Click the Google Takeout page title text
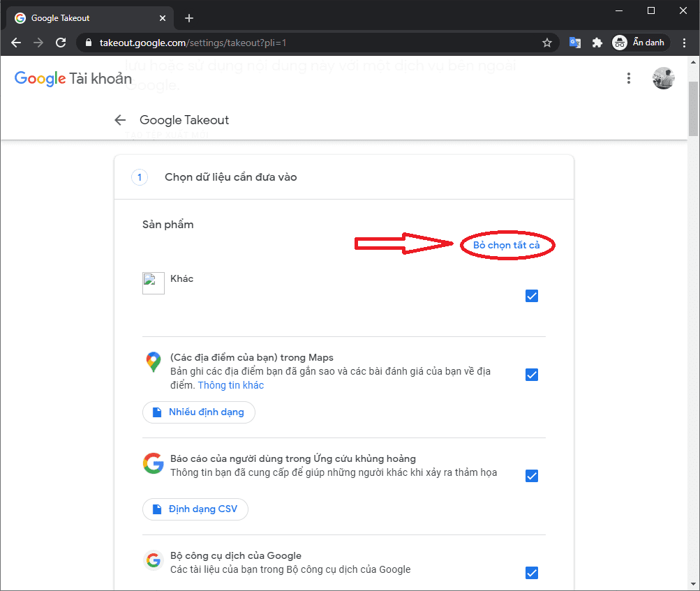Image resolution: width=700 pixels, height=591 pixels. tap(184, 120)
